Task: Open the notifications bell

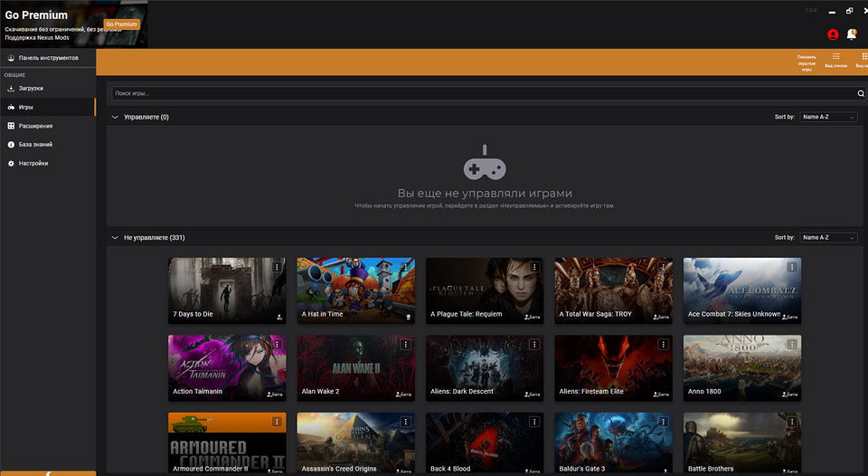Action: (x=852, y=34)
